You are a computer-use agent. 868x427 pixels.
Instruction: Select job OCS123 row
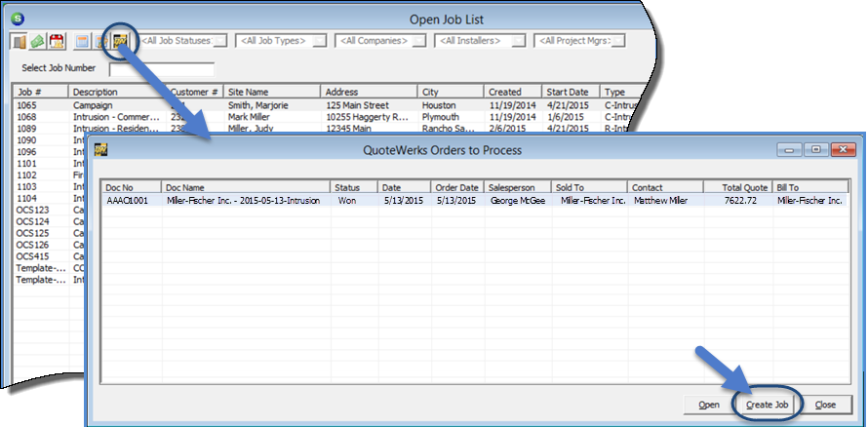(50, 211)
